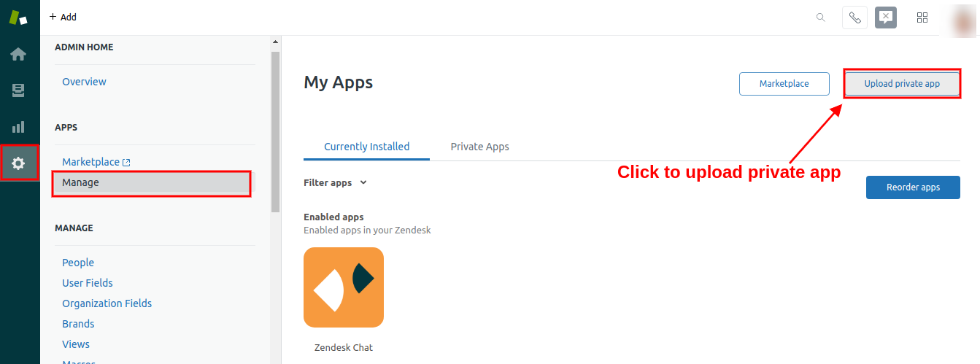This screenshot has width=980, height=364.
Task: Open the Views tickets icon in sidebar
Action: pyautogui.click(x=18, y=90)
